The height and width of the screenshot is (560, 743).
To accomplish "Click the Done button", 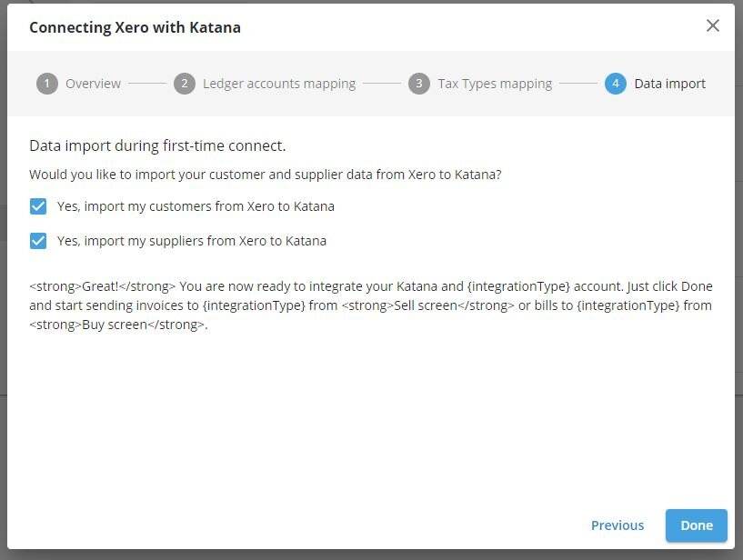I will 696,525.
